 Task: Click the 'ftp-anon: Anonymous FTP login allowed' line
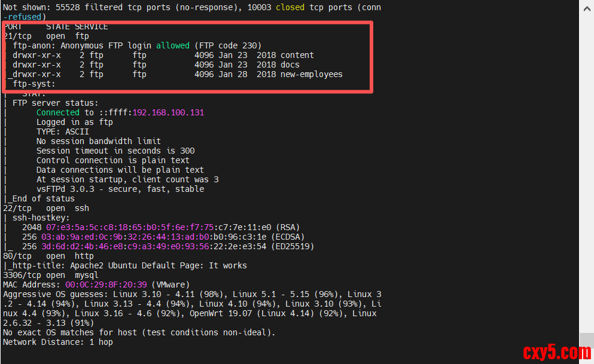[x=137, y=45]
